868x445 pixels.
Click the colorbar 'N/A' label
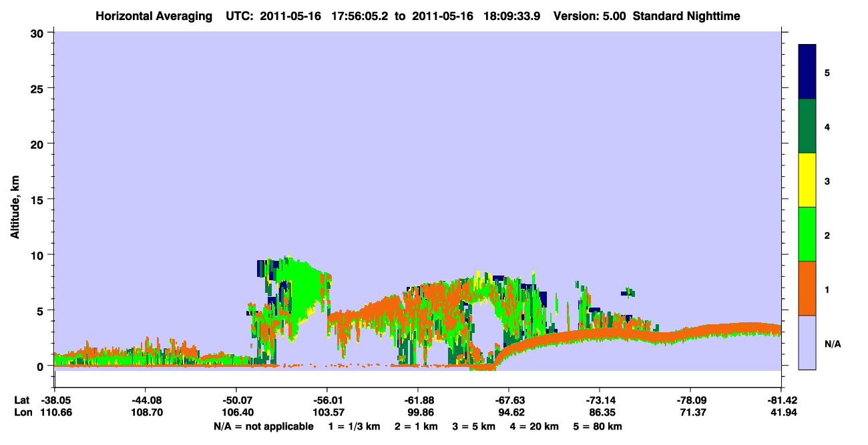832,344
